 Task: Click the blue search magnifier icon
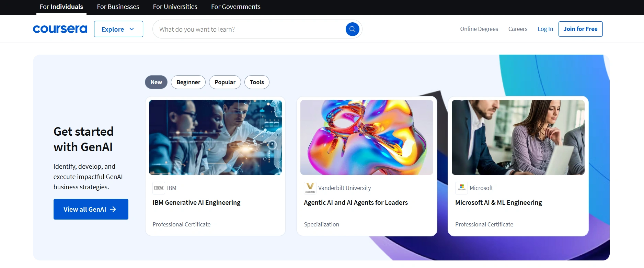(x=352, y=29)
